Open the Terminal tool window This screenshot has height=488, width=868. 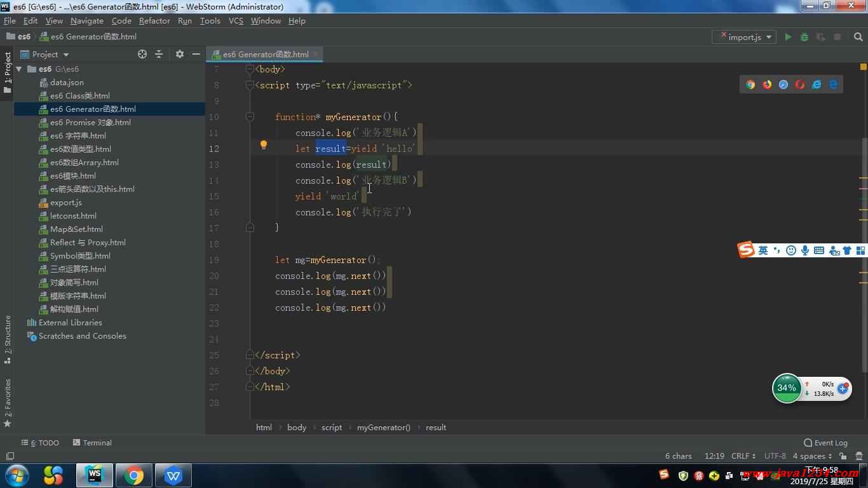[92, 443]
